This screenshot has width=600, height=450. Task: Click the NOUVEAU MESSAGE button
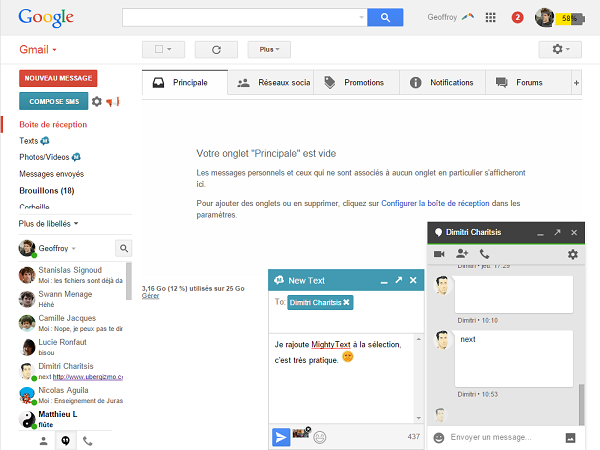58,78
